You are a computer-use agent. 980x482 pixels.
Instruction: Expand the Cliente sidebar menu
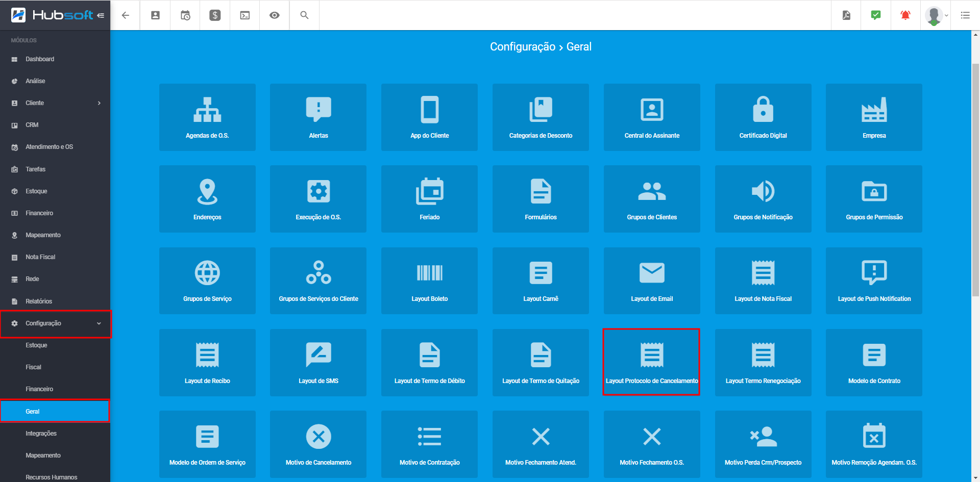(x=55, y=103)
